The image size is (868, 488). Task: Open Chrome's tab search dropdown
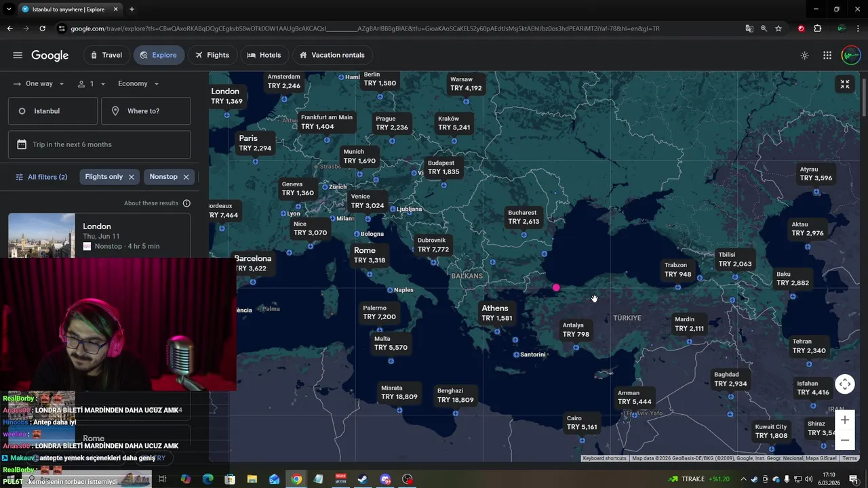8,9
